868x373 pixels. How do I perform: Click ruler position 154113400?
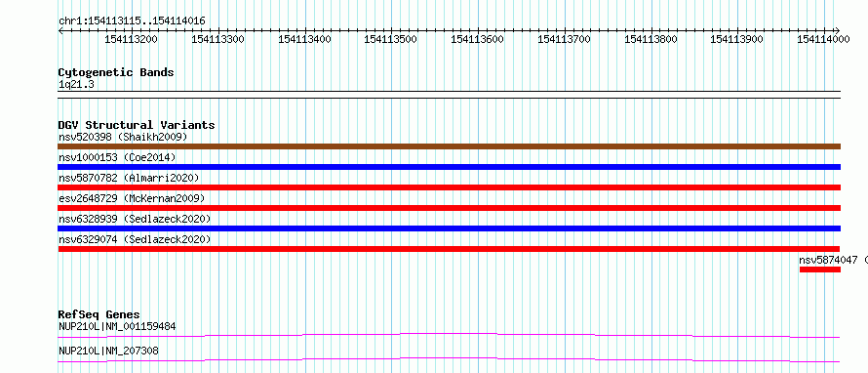click(x=304, y=39)
